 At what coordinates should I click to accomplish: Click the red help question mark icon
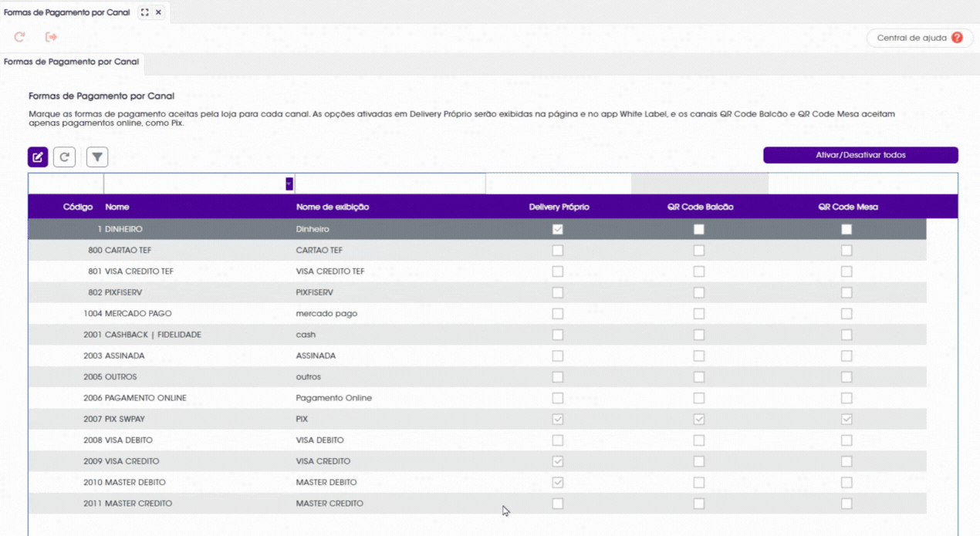(957, 38)
